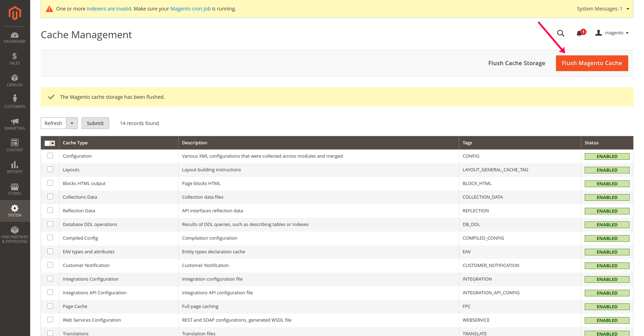Image resolution: width=644 pixels, height=336 pixels.
Task: Open the notifications bell icon
Action: tap(579, 33)
